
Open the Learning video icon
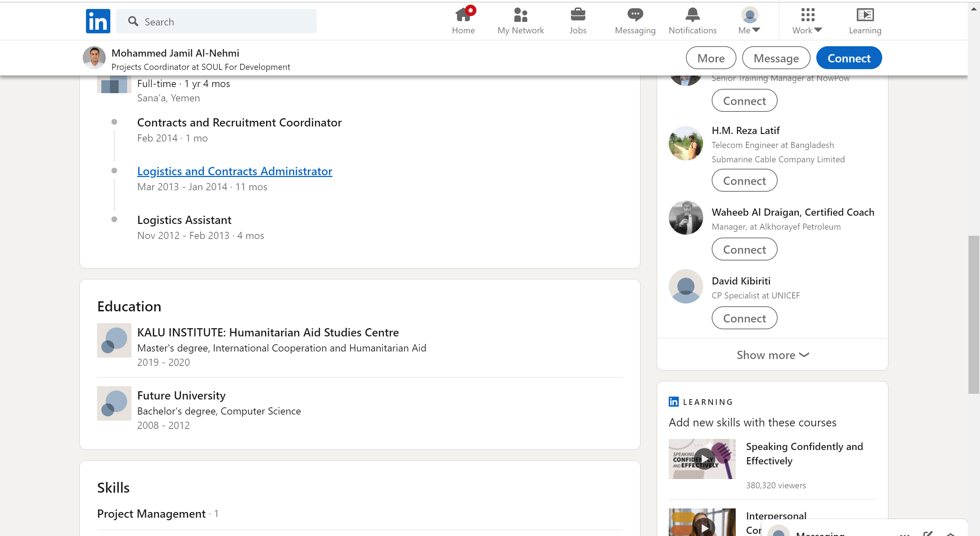click(865, 15)
